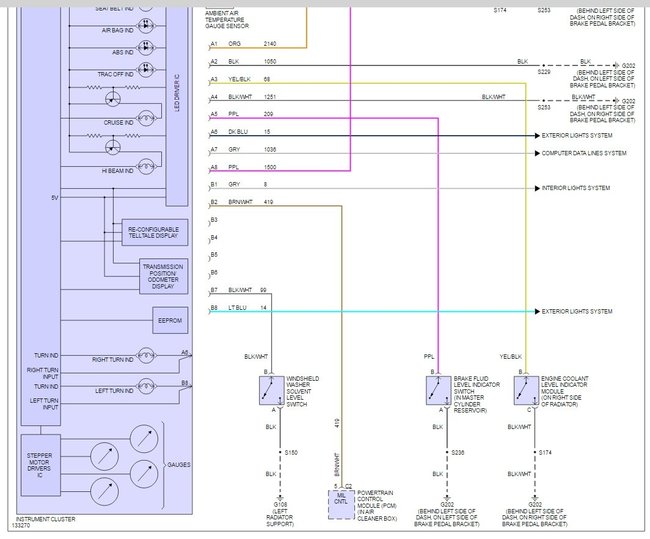Screen dimensions: 650x539
Task: Click pin A1 ORG 2140 label
Action: click(243, 44)
